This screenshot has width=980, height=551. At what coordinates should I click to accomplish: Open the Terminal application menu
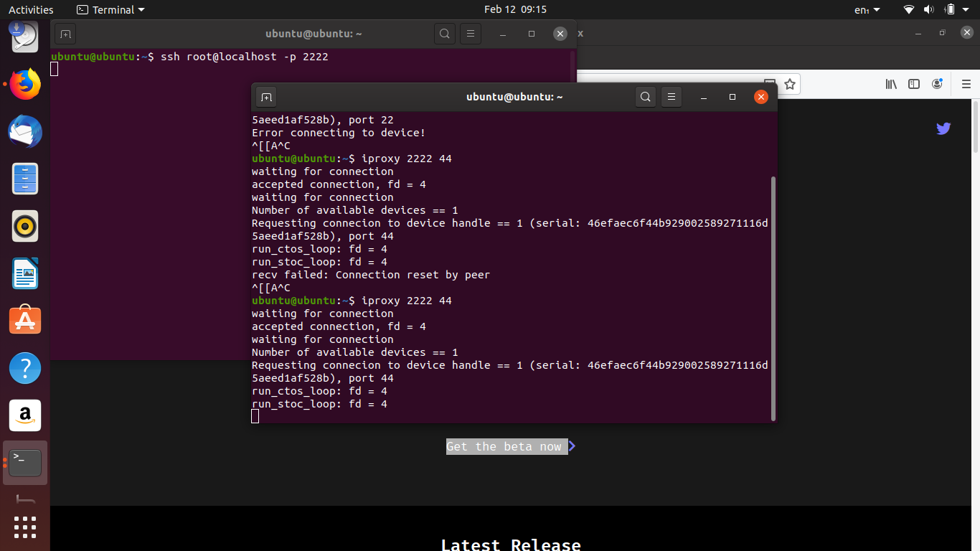(111, 9)
